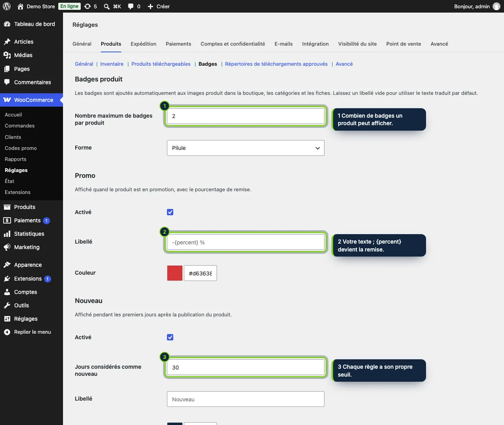
Task: Collapse sidebar with Replier le menu
Action: (x=31, y=332)
